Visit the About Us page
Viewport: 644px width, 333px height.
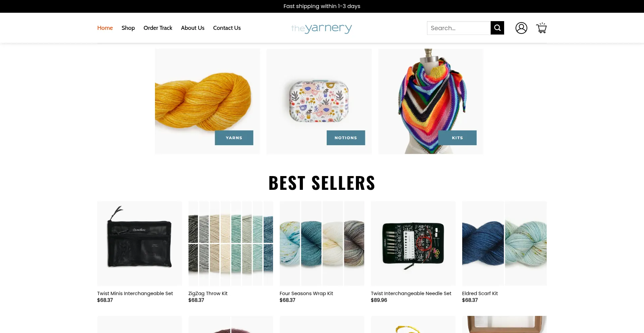coord(193,28)
